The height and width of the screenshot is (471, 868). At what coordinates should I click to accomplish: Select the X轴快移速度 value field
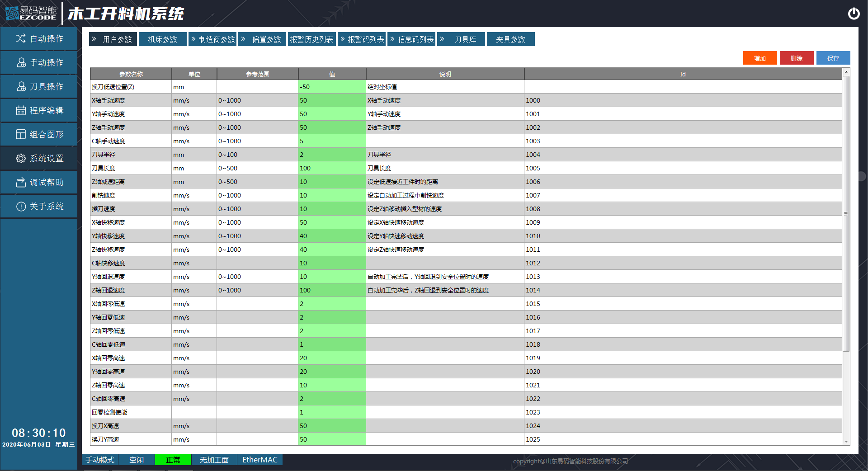332,222
